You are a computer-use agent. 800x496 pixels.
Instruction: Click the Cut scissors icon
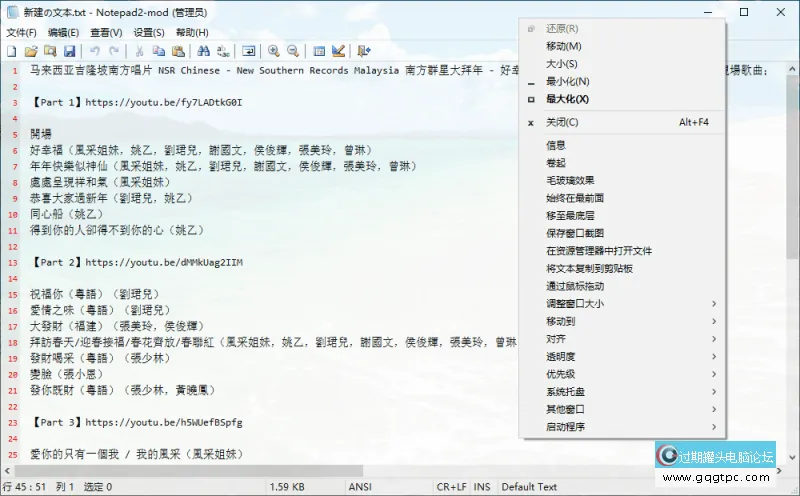(139, 51)
